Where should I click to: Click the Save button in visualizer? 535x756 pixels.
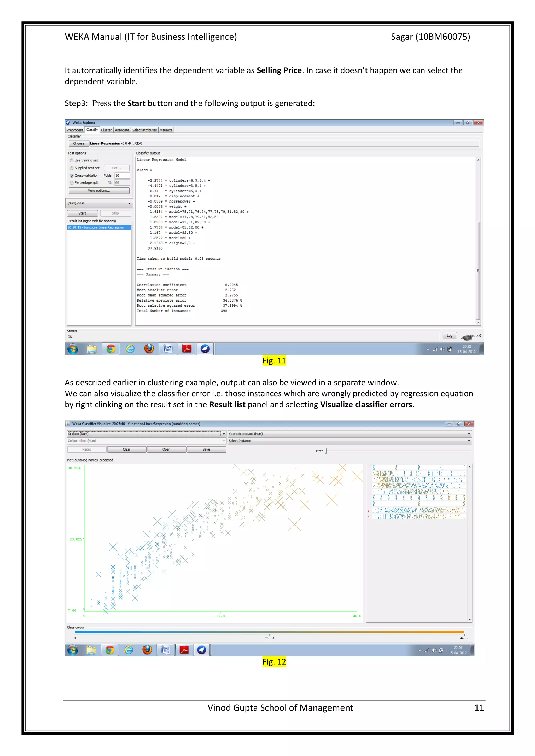206,450
